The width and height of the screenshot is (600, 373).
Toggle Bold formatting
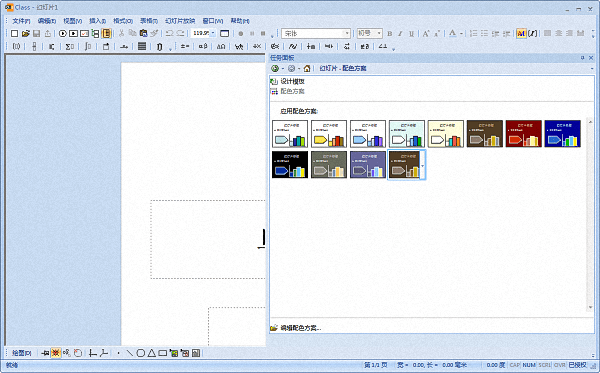click(390, 34)
